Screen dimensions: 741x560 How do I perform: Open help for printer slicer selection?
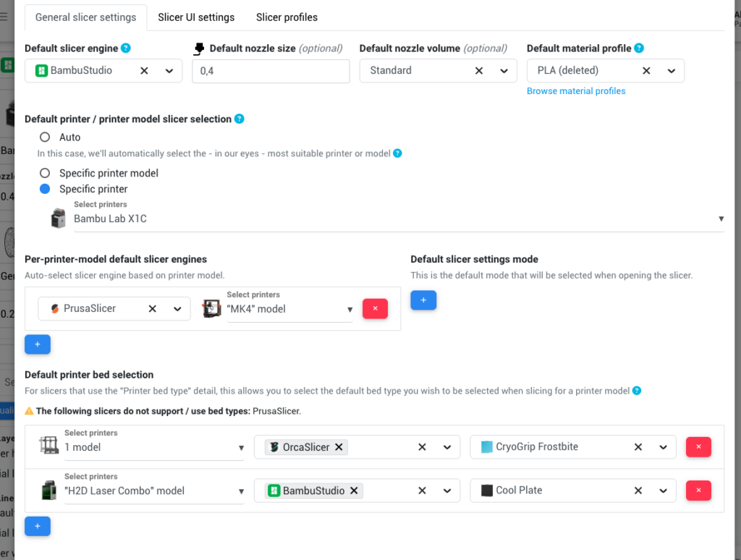click(240, 119)
